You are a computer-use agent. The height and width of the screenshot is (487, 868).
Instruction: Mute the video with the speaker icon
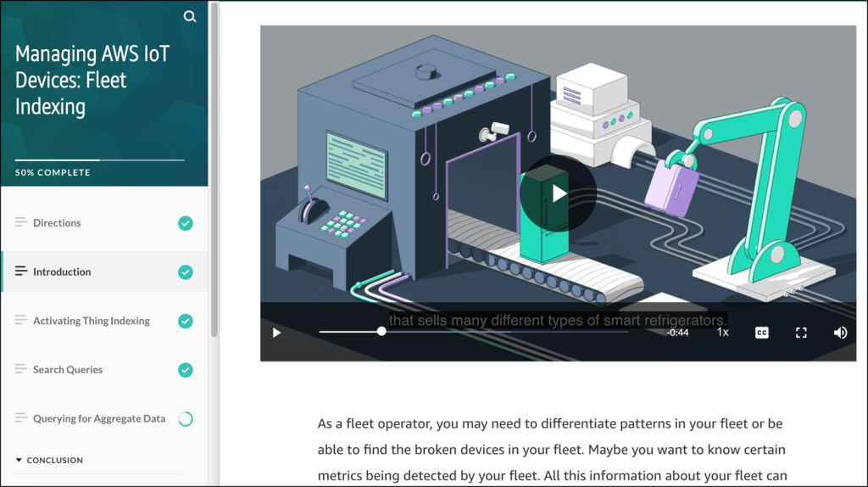pos(840,333)
